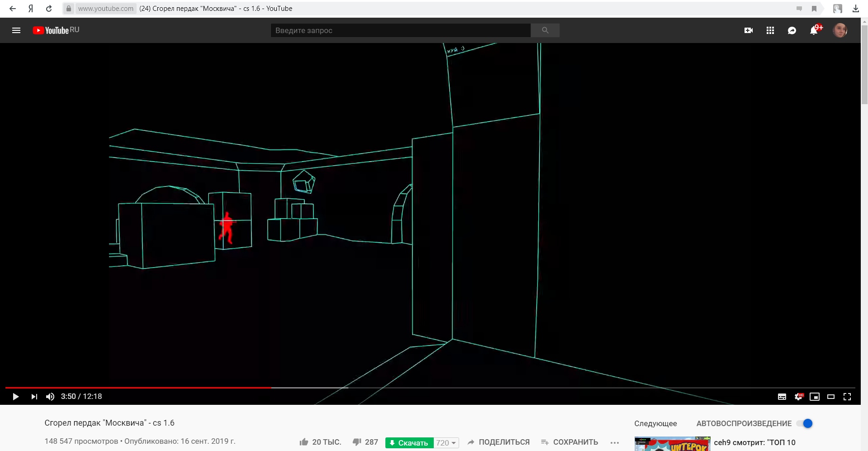The width and height of the screenshot is (868, 451).
Task: Open the user account avatar menu
Action: pyautogui.click(x=840, y=30)
